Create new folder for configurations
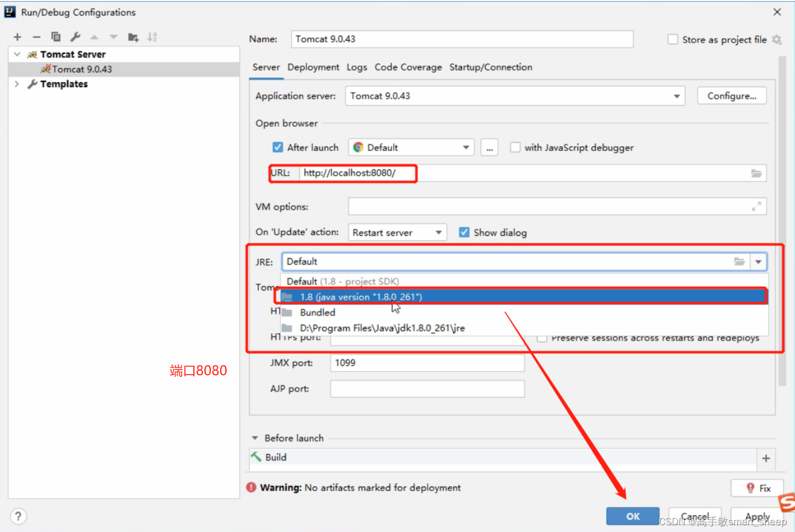Screen dimensions: 795x532 click(133, 37)
